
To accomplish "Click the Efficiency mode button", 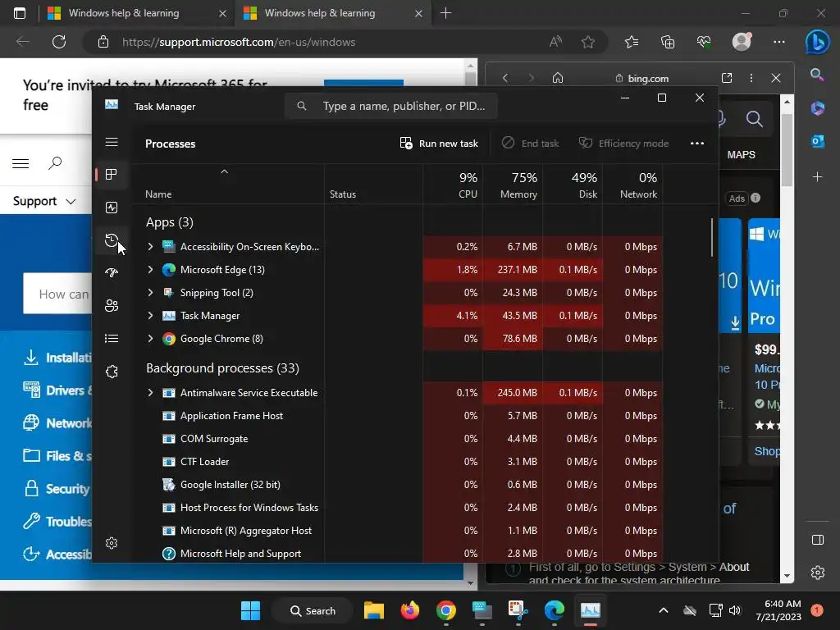I will pos(623,143).
